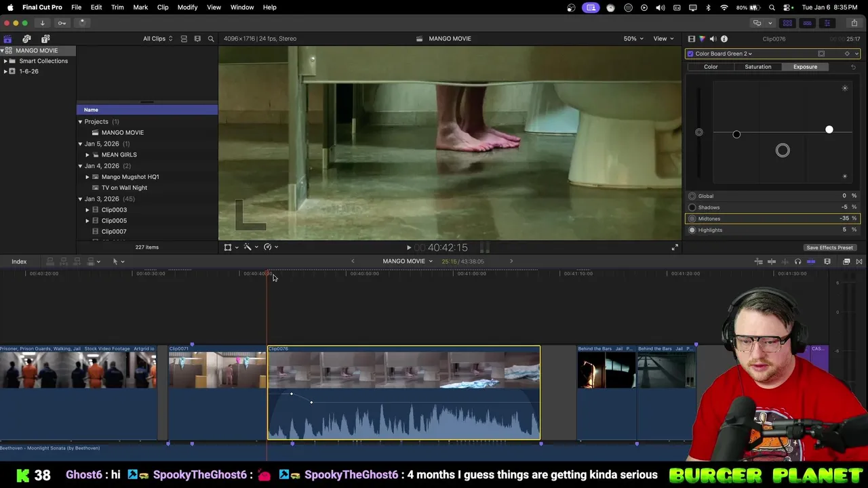Toggle the audio skimming headphone icon
The height and width of the screenshot is (488, 868).
click(797, 262)
